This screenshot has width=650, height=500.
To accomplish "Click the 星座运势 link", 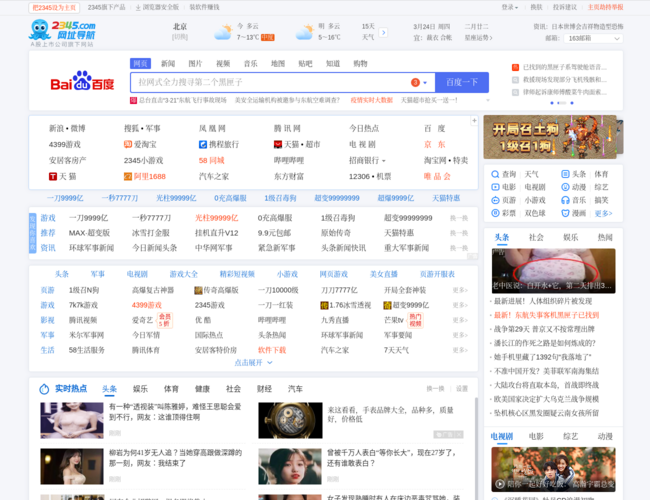I will 478,38.
